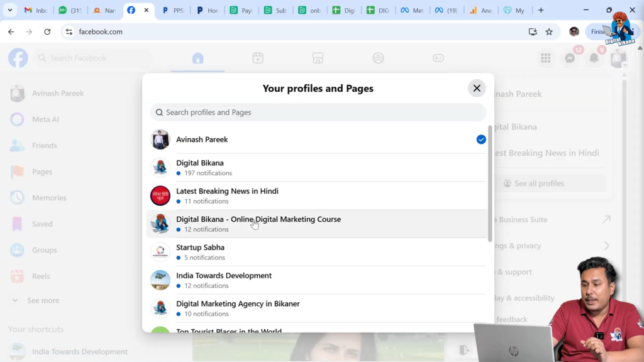
Task: Reload the page
Action: 47,31
